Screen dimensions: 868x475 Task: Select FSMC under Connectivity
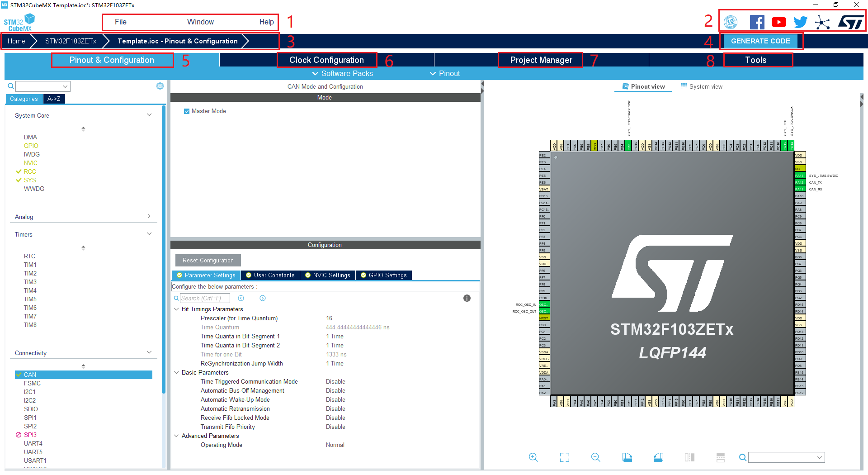click(x=32, y=383)
